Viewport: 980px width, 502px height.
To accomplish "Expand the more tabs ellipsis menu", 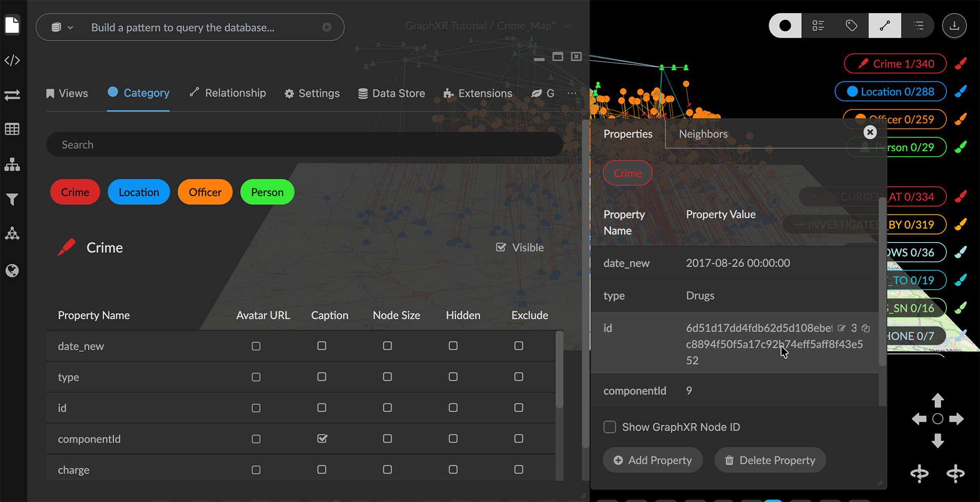I will point(572,93).
